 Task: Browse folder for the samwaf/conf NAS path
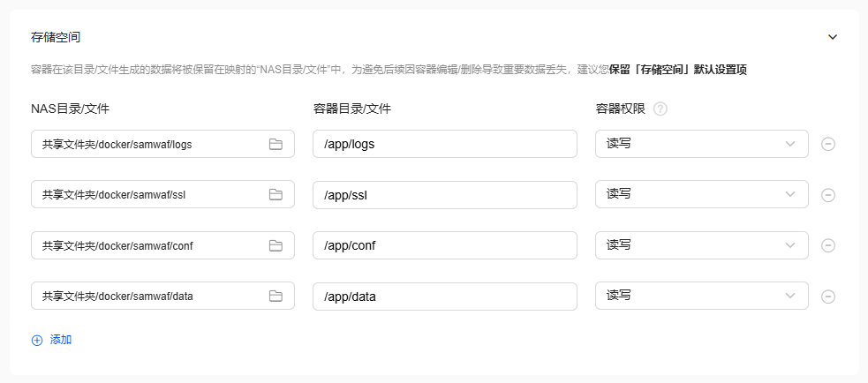click(x=275, y=245)
